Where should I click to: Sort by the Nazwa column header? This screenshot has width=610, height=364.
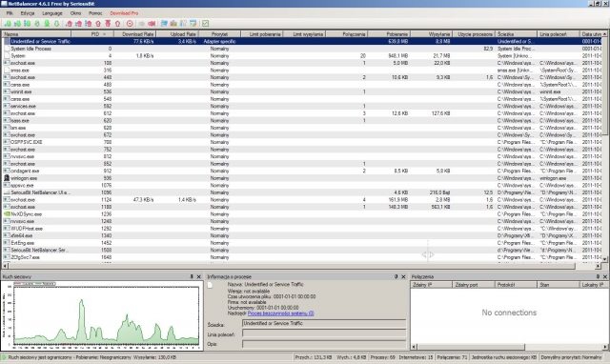tap(36, 34)
